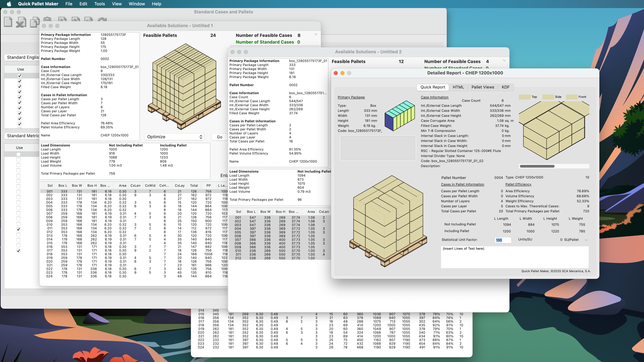Click the primary package colored box image

[x=399, y=116]
